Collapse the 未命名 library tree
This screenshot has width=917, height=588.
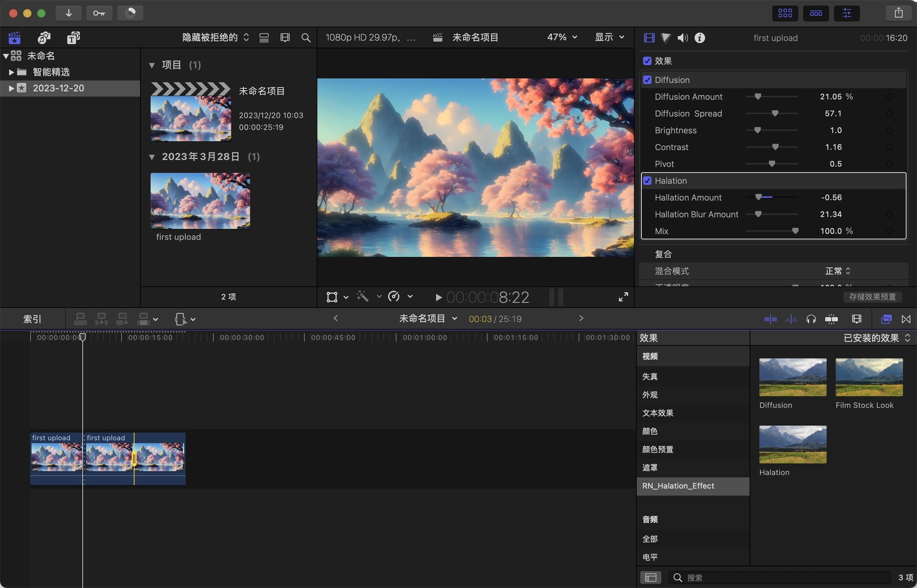[x=6, y=56]
